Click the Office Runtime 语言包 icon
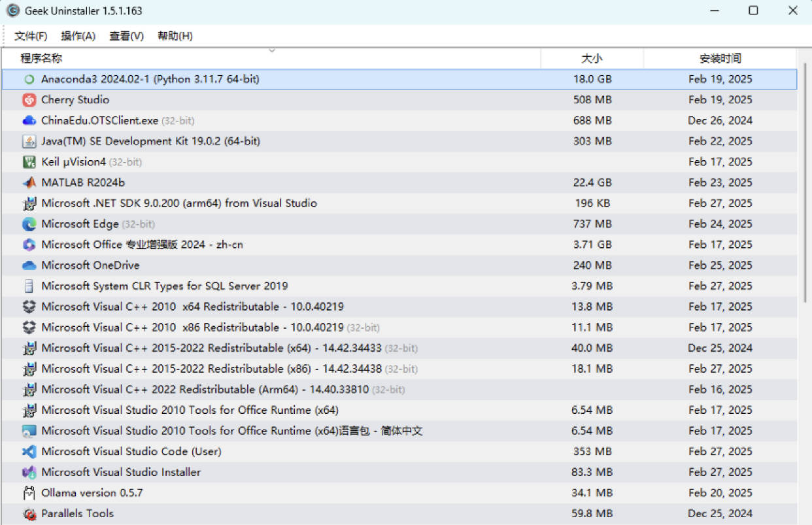Screen dimensions: 812x525 click(29, 431)
